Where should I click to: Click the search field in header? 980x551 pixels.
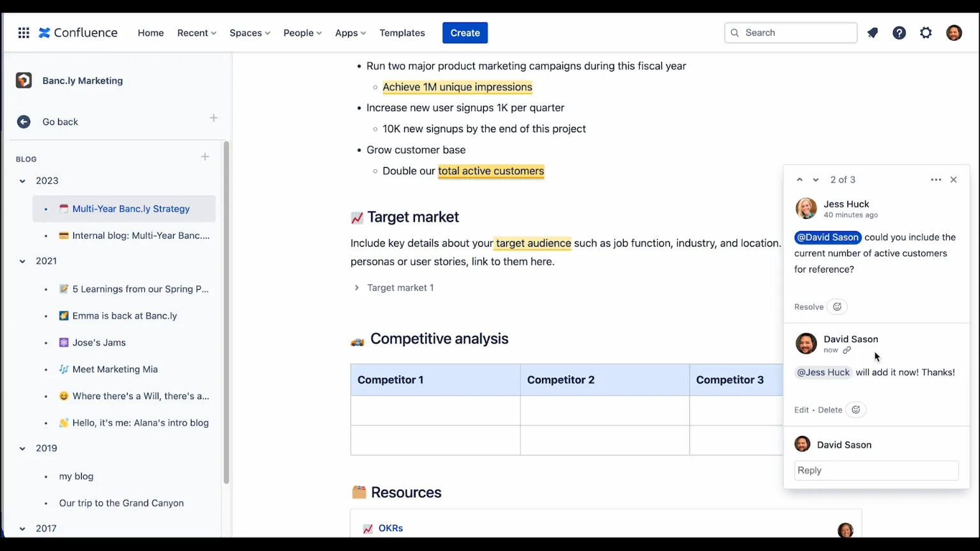[790, 33]
